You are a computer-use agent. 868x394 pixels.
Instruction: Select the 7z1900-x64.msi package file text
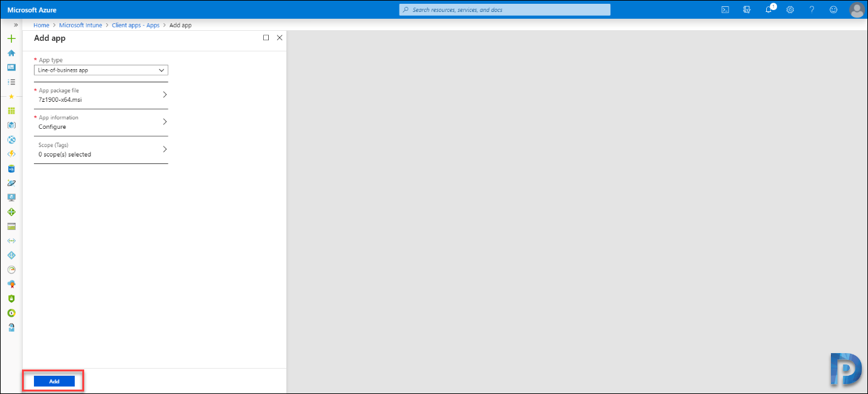tap(60, 99)
